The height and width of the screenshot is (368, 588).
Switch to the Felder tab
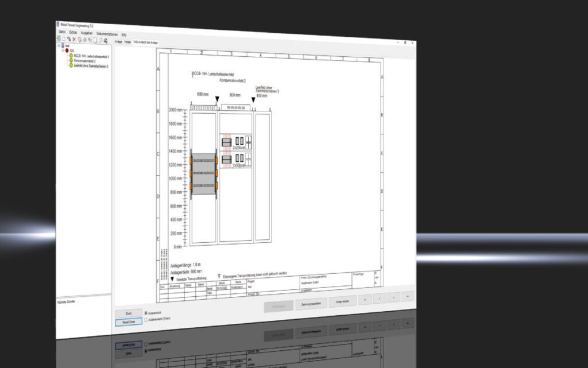coord(127,42)
